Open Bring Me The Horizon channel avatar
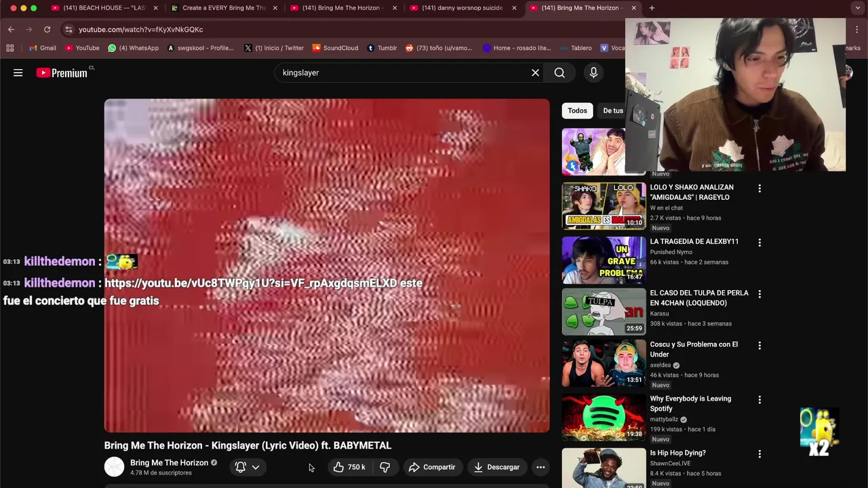The width and height of the screenshot is (868, 488). (114, 467)
